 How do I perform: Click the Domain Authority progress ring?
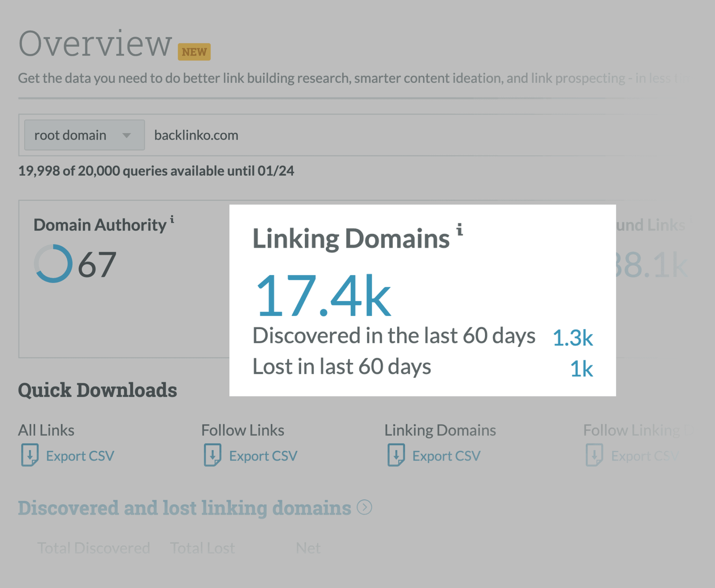(53, 264)
